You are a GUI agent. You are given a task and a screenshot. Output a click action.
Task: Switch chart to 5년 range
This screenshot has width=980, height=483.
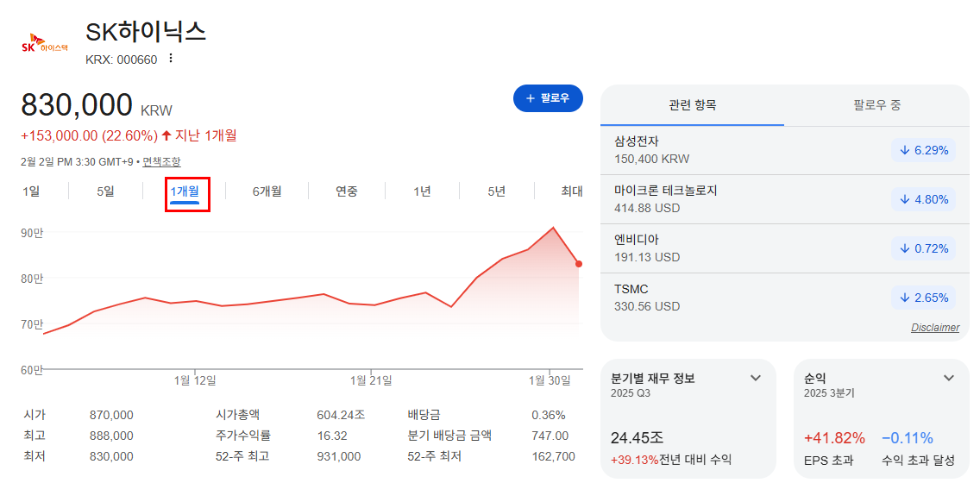[497, 191]
